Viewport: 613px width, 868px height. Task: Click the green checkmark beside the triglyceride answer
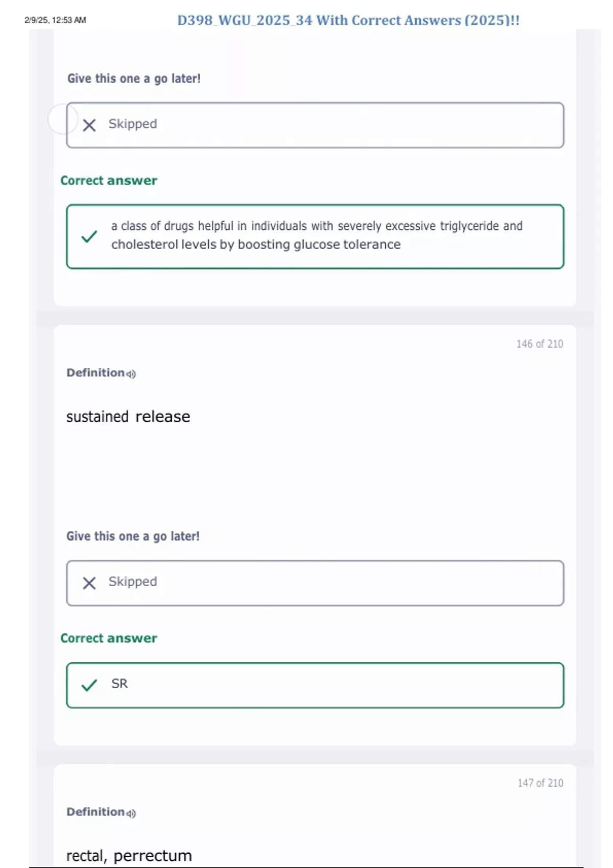(x=89, y=236)
